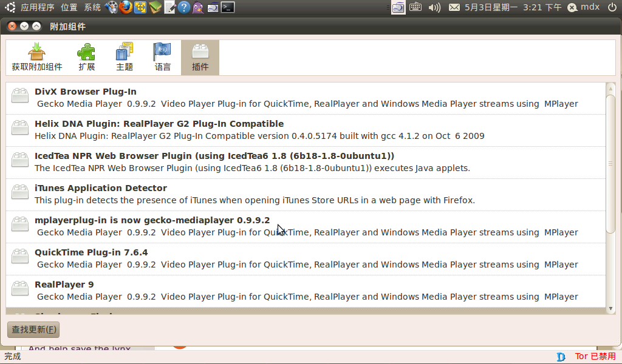The width and height of the screenshot is (622, 364).
Task: Select the RealPlayer 9 title
Action: pyautogui.click(x=64, y=284)
